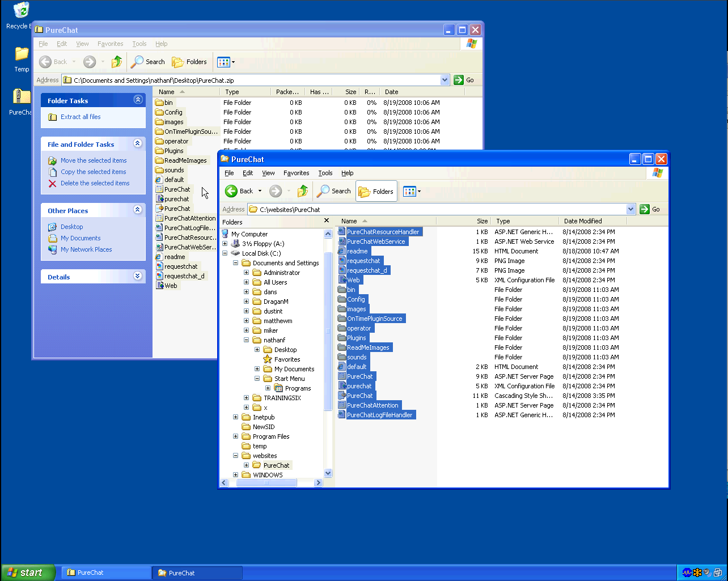Click the Start button on the taskbar
This screenshot has height=581, width=728.
[x=28, y=572]
